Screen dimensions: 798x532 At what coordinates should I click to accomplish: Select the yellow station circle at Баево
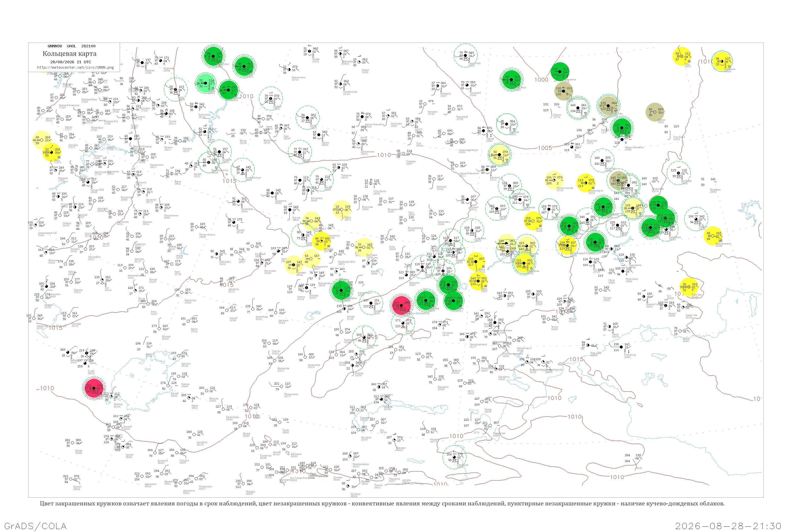[x=478, y=281]
